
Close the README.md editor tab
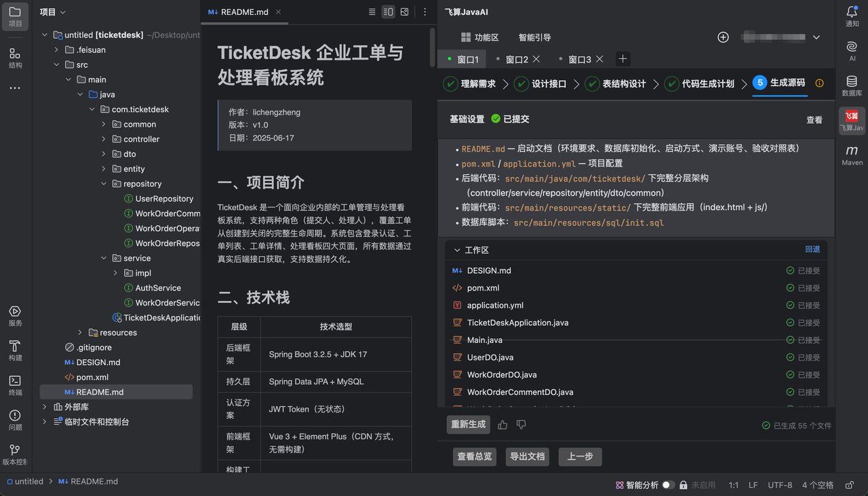click(x=279, y=12)
